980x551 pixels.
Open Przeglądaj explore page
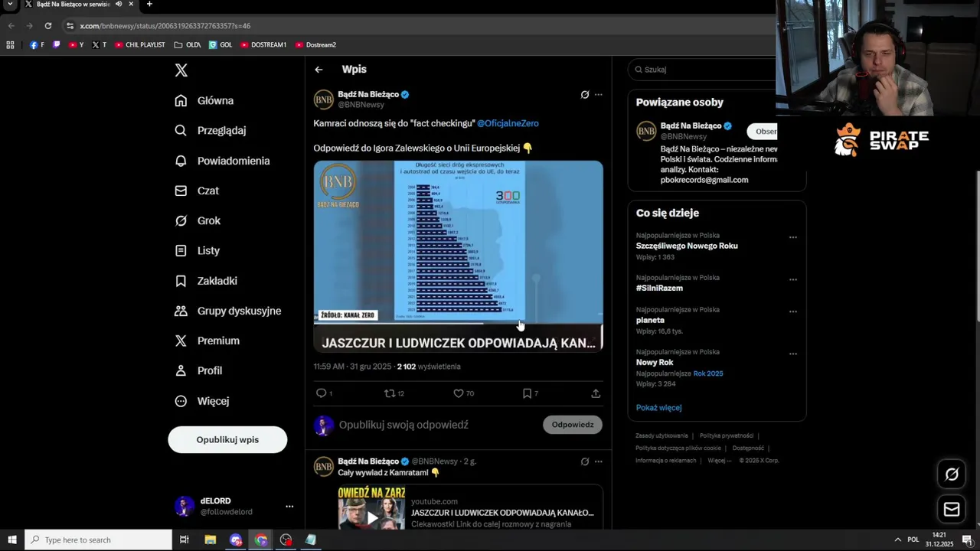[x=211, y=130]
